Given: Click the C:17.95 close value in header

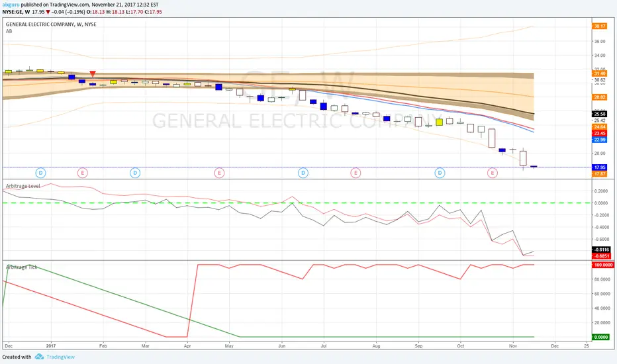Looking at the screenshot, I should [x=153, y=12].
